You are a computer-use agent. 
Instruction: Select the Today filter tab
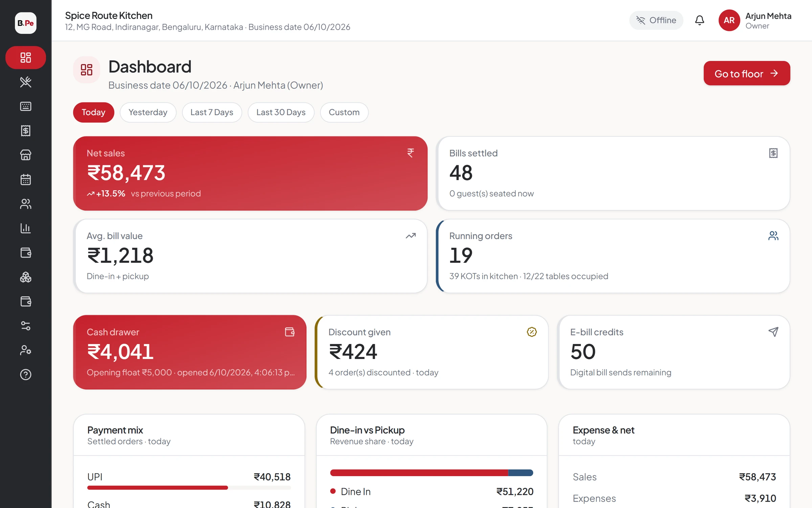point(93,112)
